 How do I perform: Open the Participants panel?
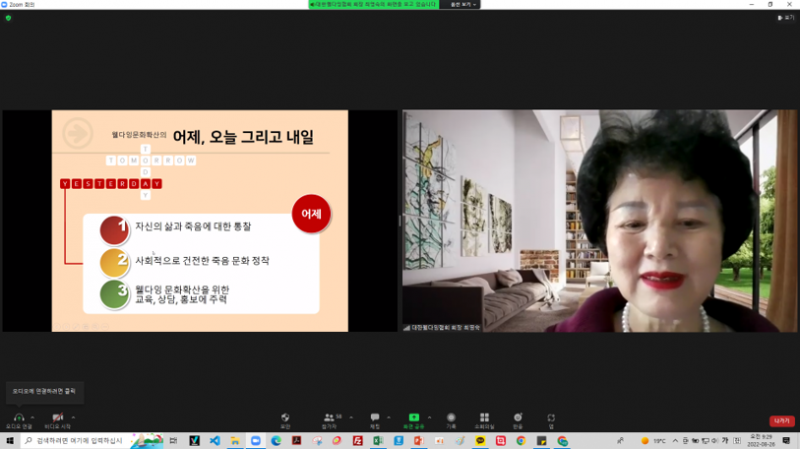pos(329,417)
